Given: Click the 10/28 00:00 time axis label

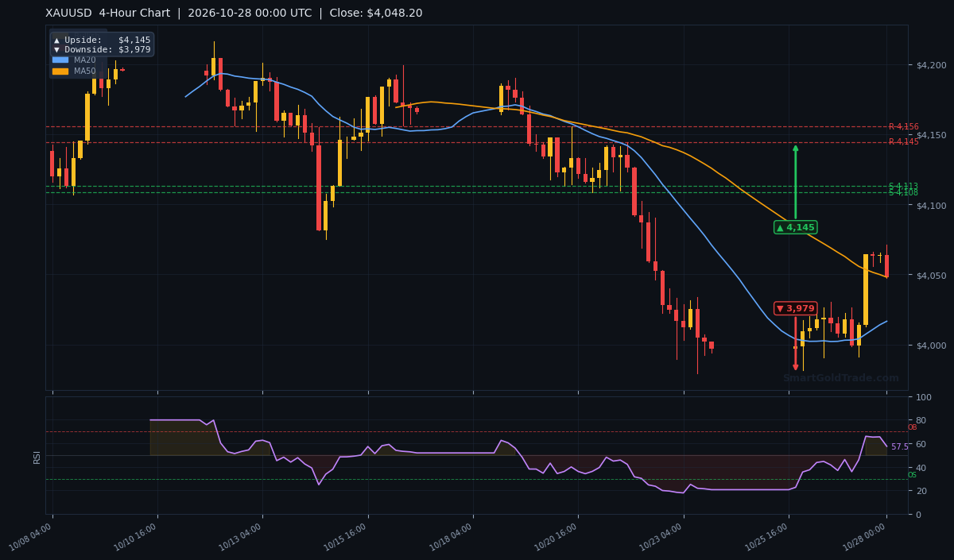Looking at the screenshot, I should click(865, 537).
